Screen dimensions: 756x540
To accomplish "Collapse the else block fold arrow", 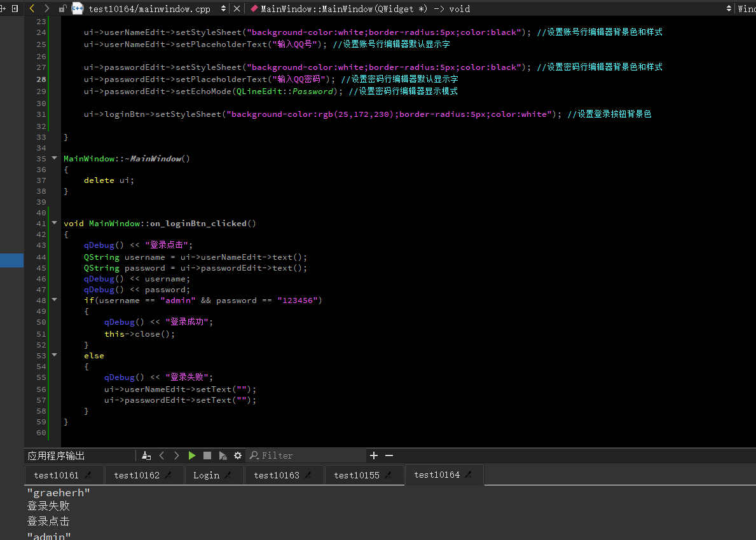I will (x=55, y=355).
